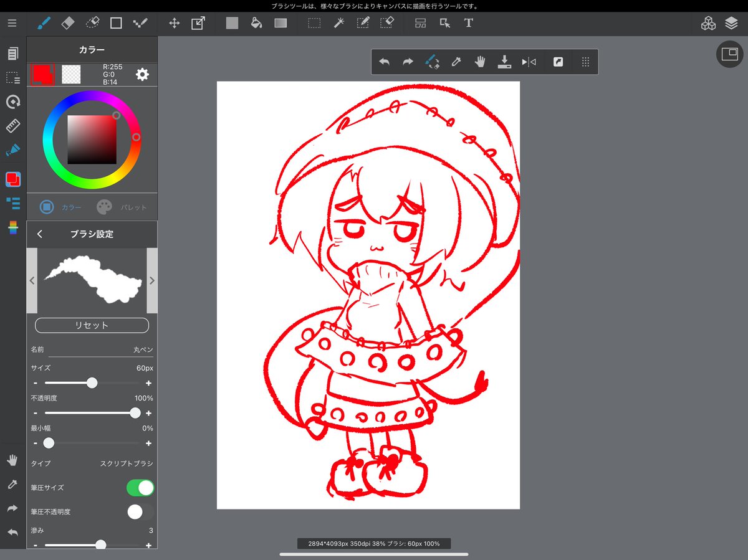
Task: Open the brush panel icon in left sidebar
Action: tap(13, 149)
